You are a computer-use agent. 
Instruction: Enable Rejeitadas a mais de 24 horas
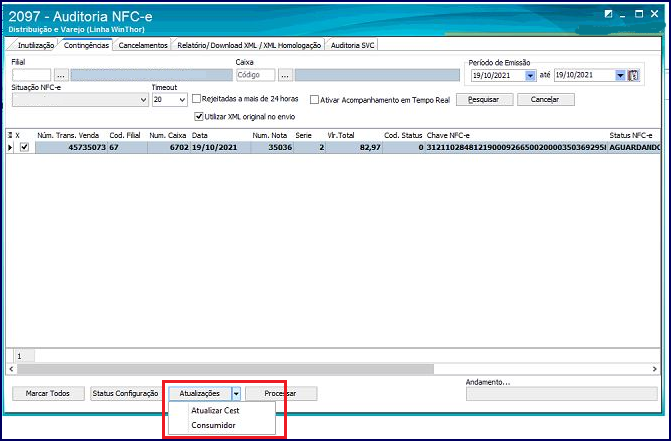coord(196,99)
